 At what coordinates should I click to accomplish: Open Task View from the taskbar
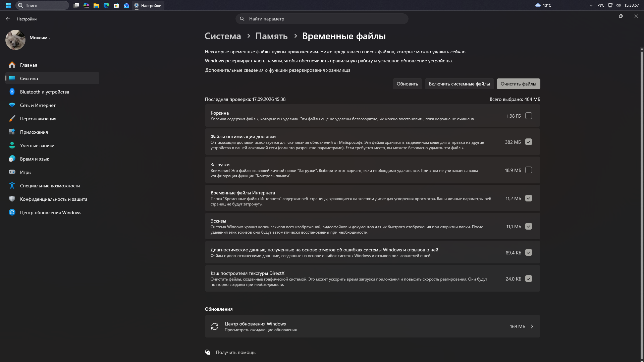point(76,5)
